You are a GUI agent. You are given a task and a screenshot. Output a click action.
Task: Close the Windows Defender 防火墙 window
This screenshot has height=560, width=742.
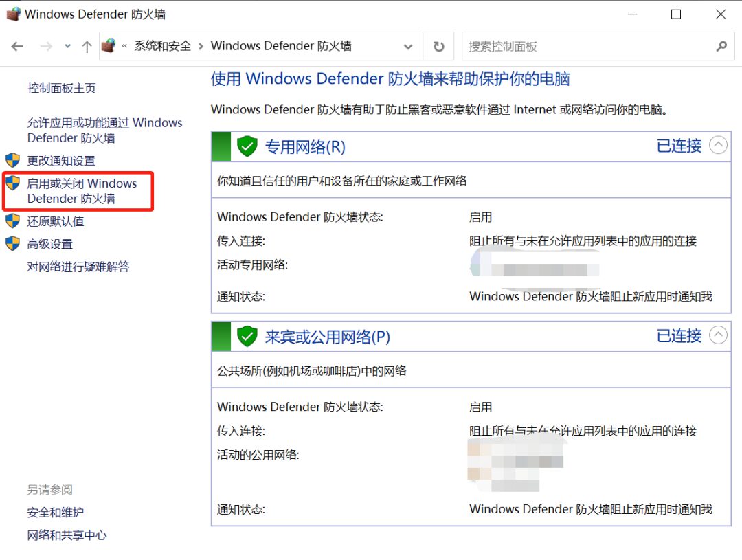click(x=721, y=14)
